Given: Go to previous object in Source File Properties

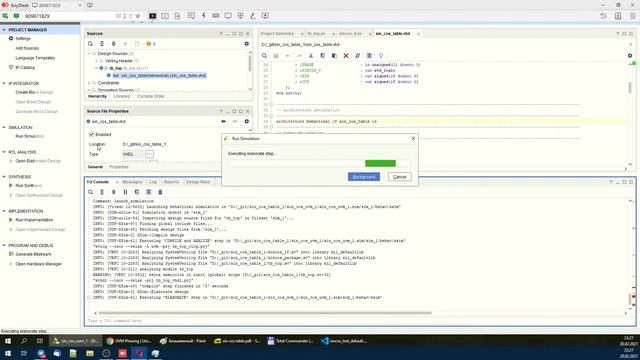Looking at the screenshot, I should coord(223,121).
